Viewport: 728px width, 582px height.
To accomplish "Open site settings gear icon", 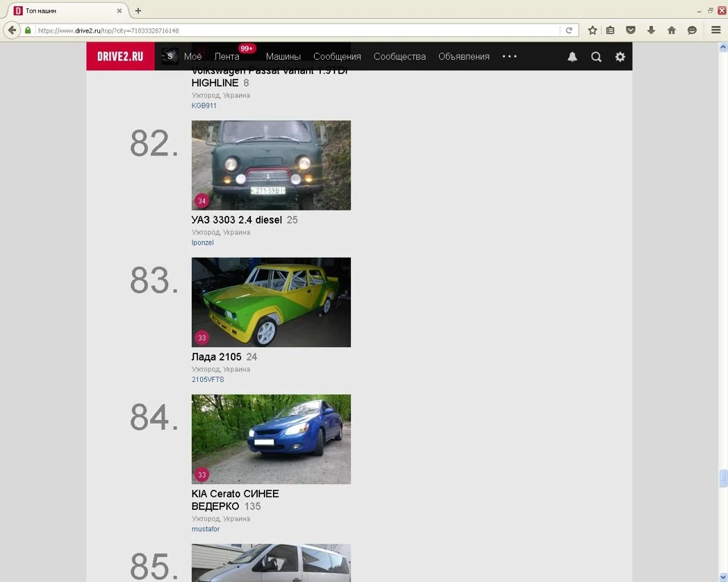I will pyautogui.click(x=620, y=57).
